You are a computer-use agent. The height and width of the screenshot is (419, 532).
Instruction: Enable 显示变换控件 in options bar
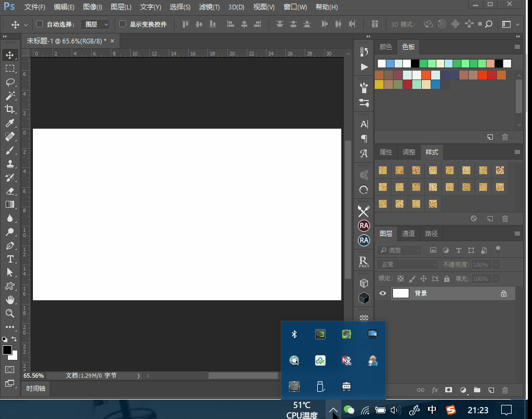point(122,24)
